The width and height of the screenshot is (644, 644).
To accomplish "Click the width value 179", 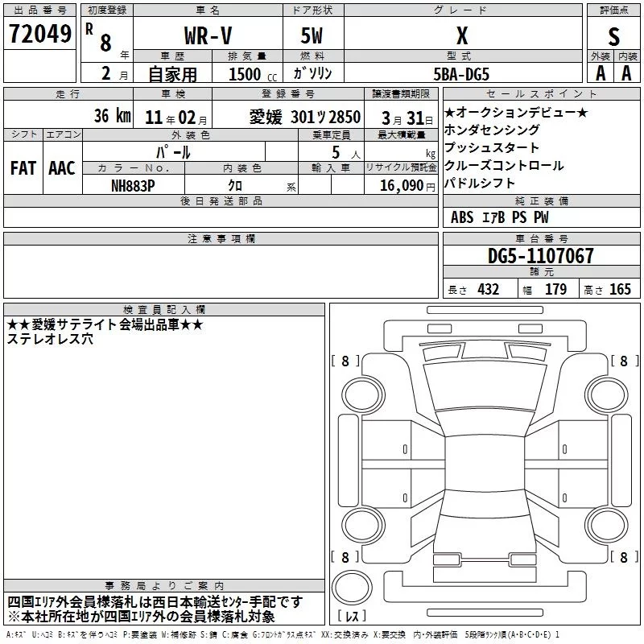I will coord(555,290).
